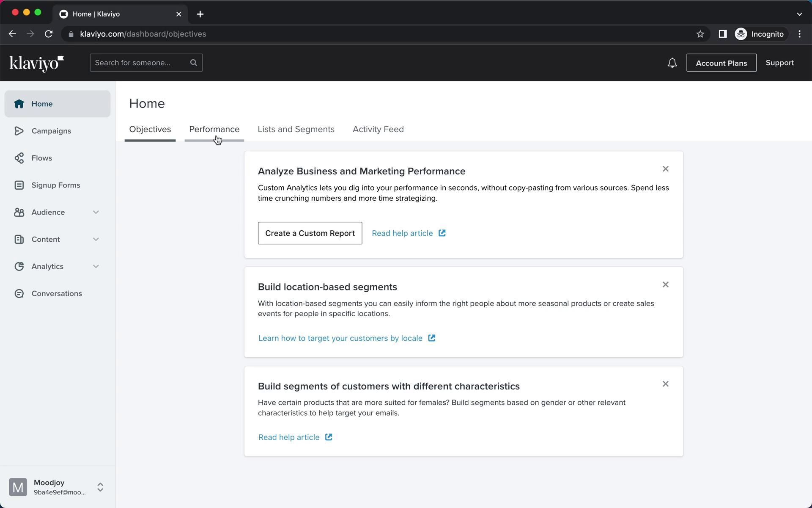Click the Klaviyo logo

click(37, 63)
